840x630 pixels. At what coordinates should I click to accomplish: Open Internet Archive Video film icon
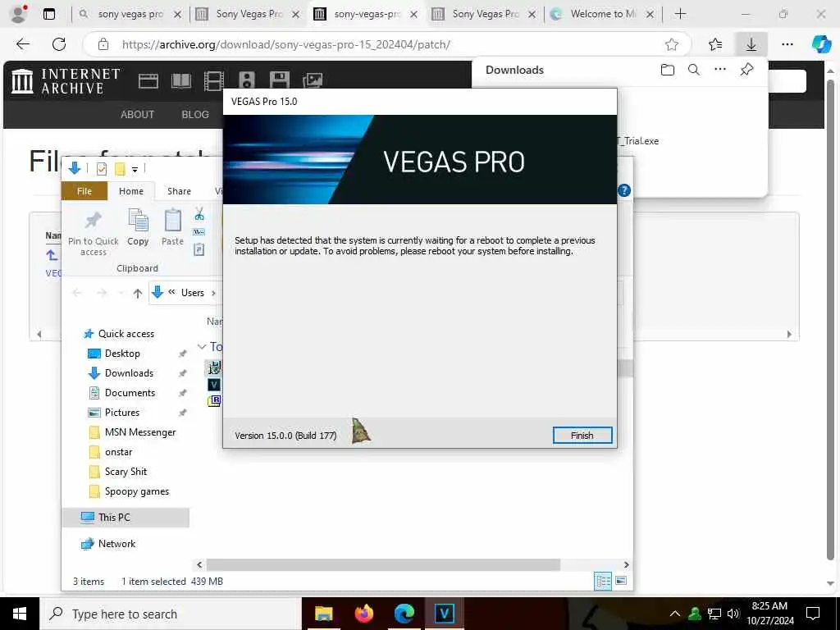214,81
